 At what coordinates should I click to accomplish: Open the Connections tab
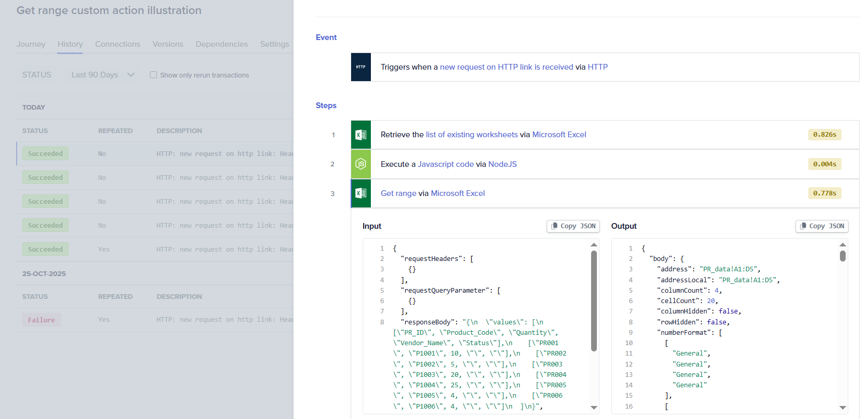click(x=117, y=44)
